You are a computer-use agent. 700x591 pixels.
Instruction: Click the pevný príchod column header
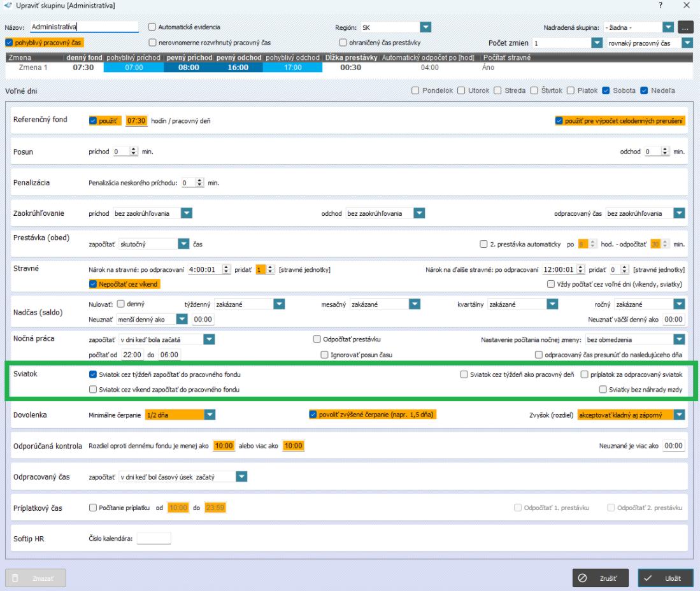(x=189, y=58)
